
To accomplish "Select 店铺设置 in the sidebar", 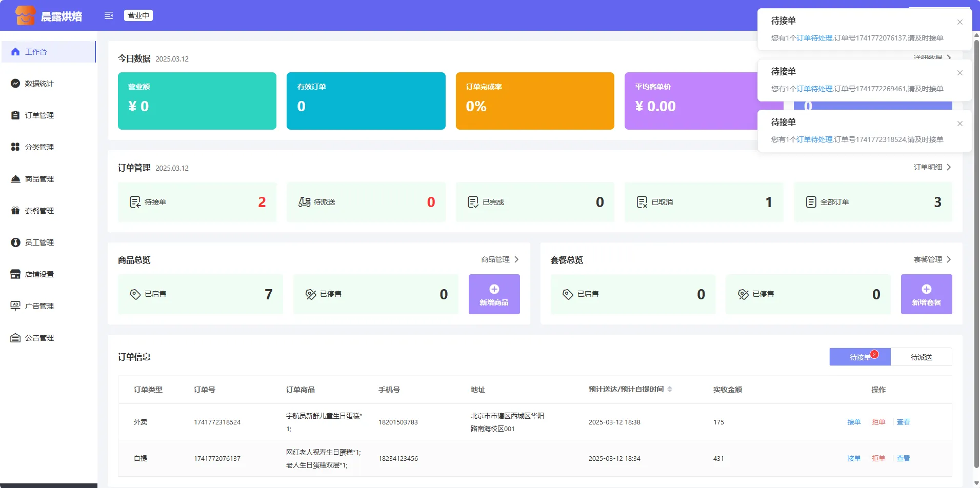I will click(39, 274).
